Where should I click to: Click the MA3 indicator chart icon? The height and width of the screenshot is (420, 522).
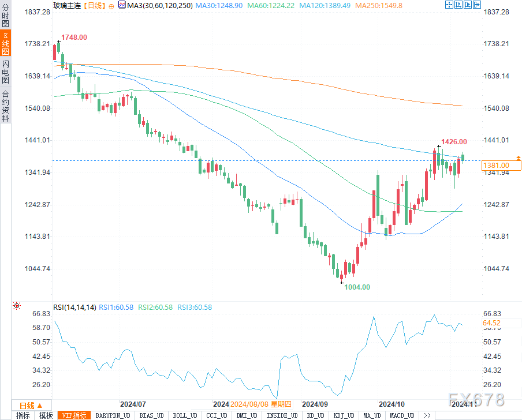pyautogui.click(x=121, y=5)
